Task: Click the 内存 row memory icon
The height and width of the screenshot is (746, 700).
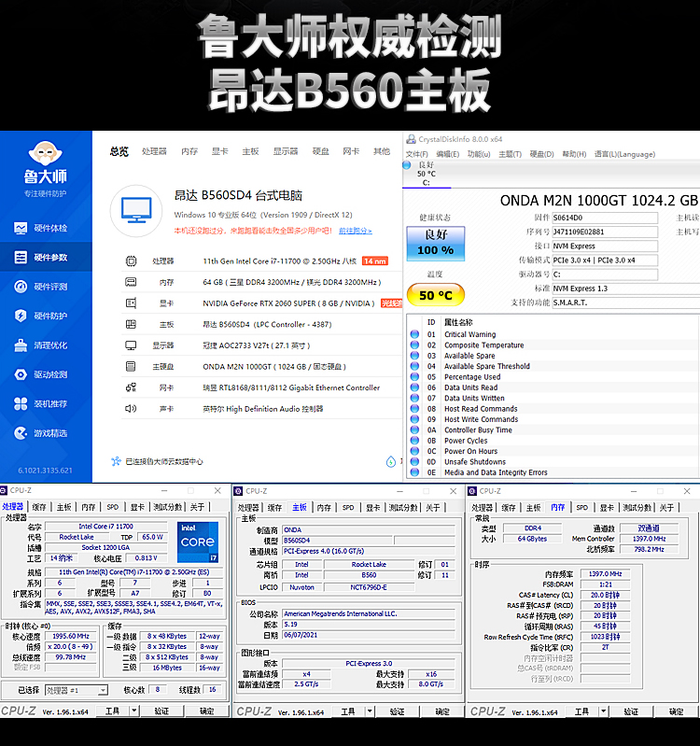Action: coord(131,282)
